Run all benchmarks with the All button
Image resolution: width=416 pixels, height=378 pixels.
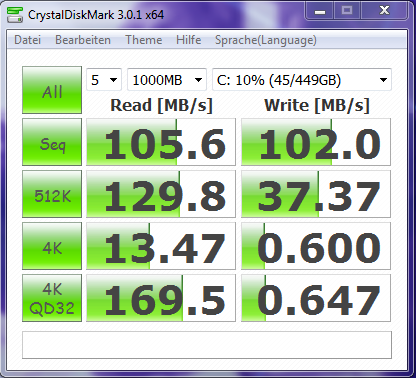tap(52, 90)
